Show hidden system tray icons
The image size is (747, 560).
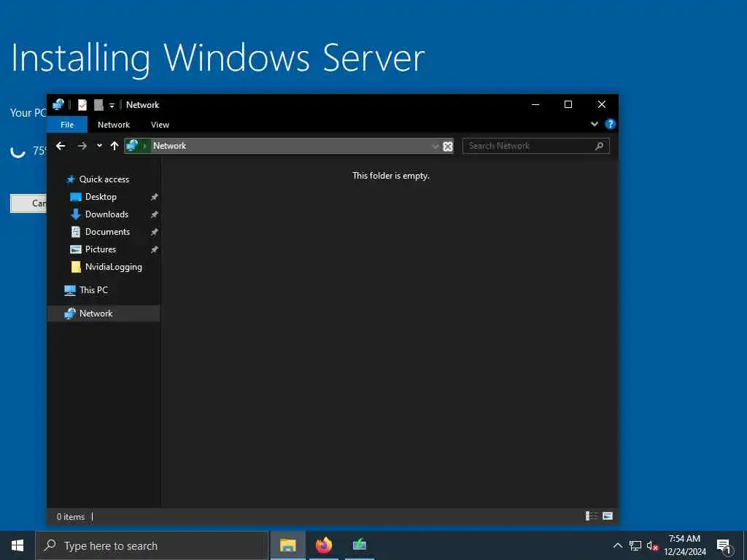click(617, 545)
